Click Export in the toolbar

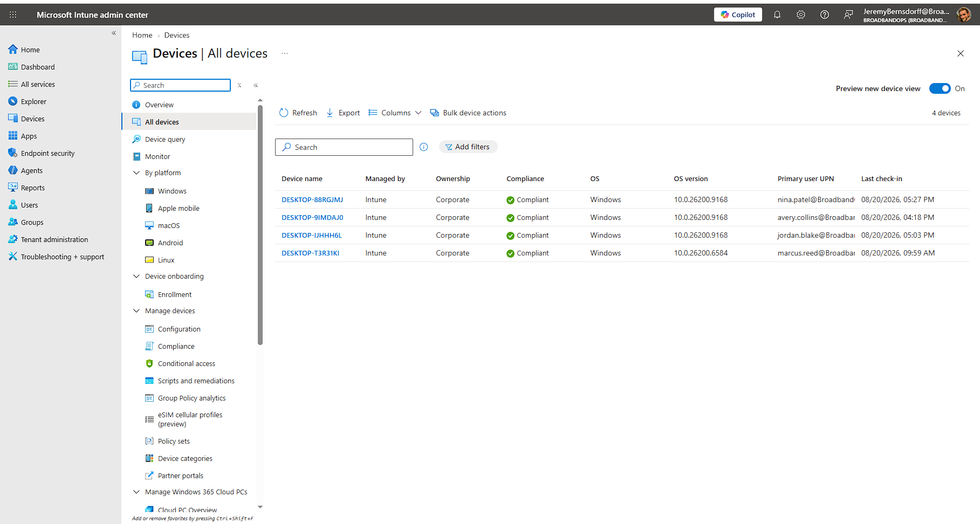click(343, 113)
